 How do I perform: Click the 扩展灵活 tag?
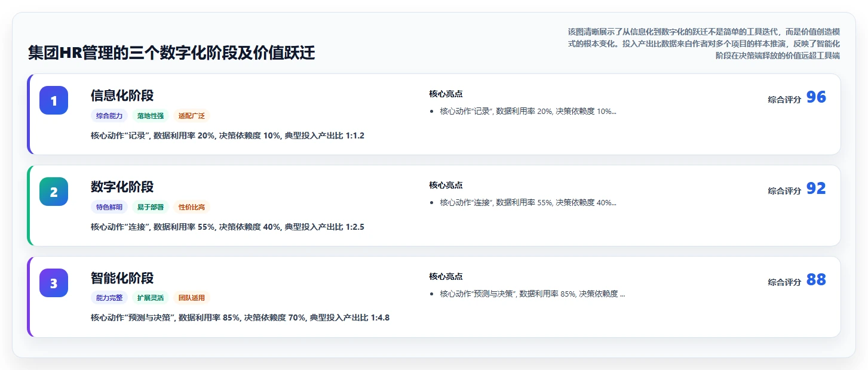(x=151, y=298)
